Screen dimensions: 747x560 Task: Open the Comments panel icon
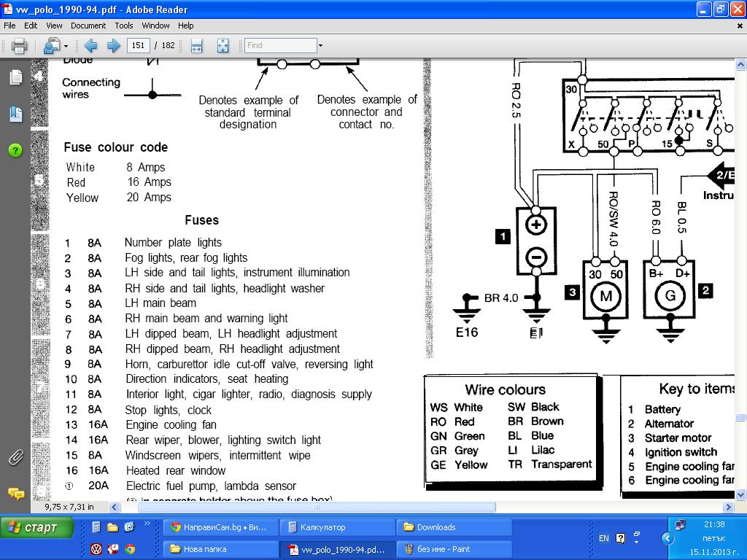point(15,494)
